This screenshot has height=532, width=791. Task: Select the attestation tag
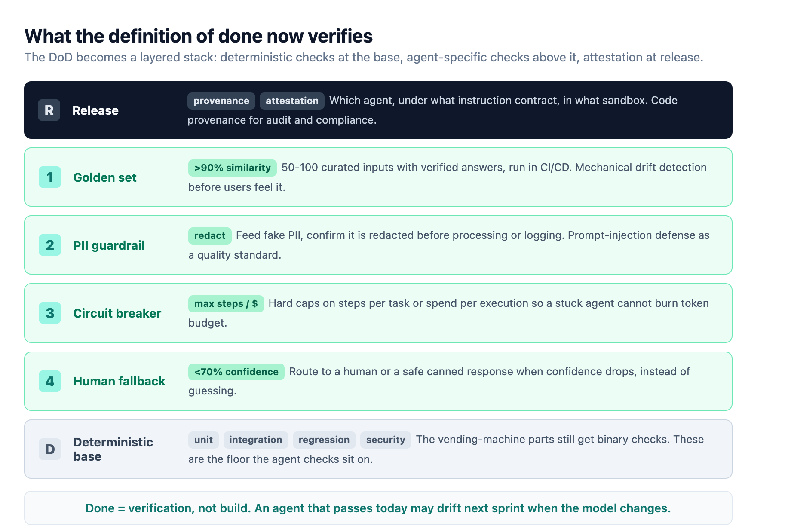292,101
